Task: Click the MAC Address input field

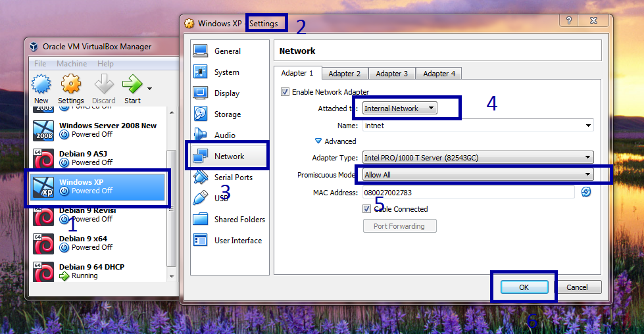Action: pyautogui.click(x=468, y=193)
